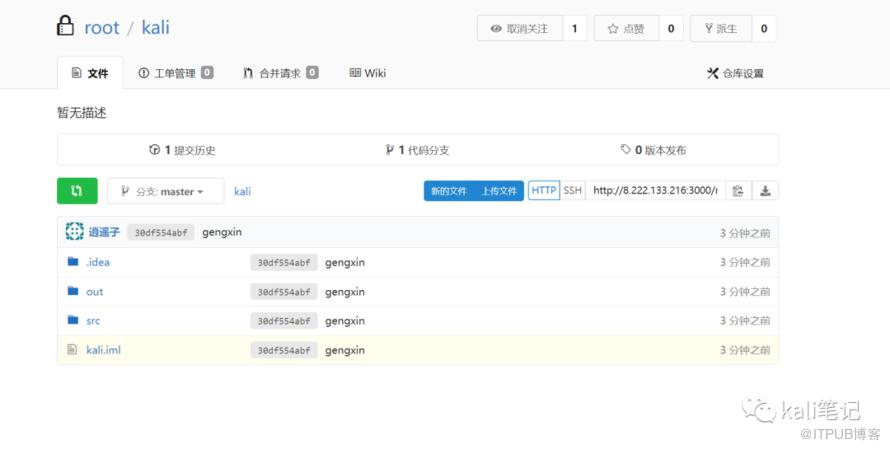Click the src folder icon
The height and width of the screenshot is (449, 890).
click(72, 321)
